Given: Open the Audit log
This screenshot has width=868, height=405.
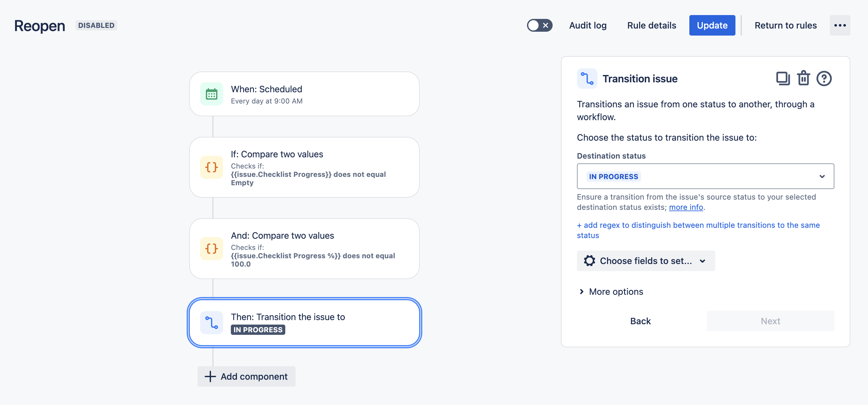Looking at the screenshot, I should (x=588, y=25).
